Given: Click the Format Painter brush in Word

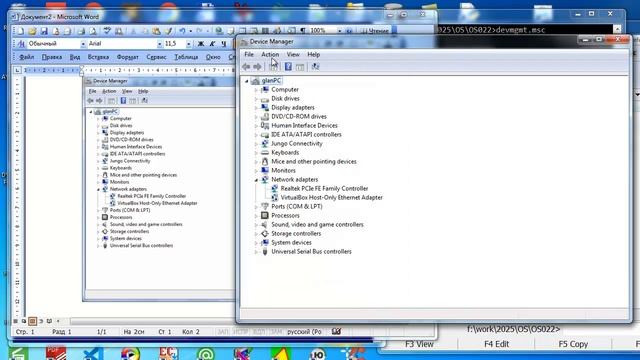Looking at the screenshot, I should (x=169, y=31).
